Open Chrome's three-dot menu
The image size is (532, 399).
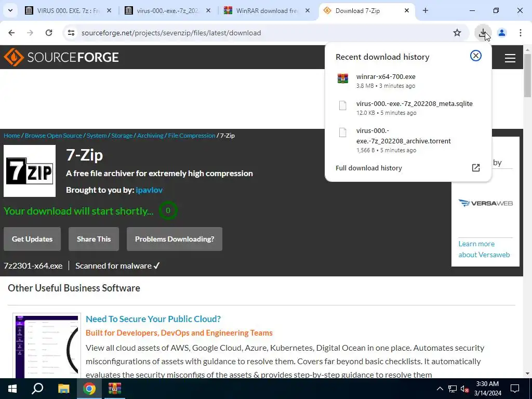tap(520, 33)
